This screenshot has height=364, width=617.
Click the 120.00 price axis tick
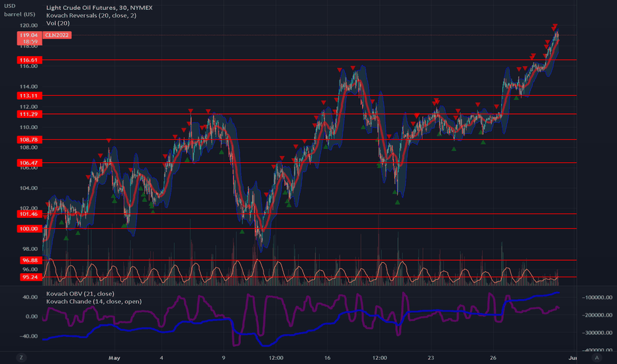28,25
